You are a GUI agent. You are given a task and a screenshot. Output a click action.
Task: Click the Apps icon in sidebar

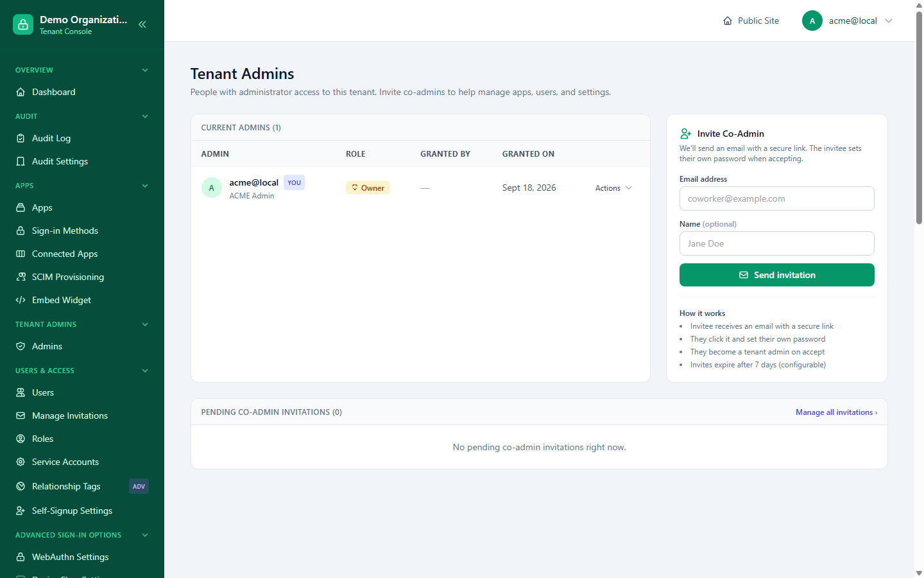(x=21, y=207)
